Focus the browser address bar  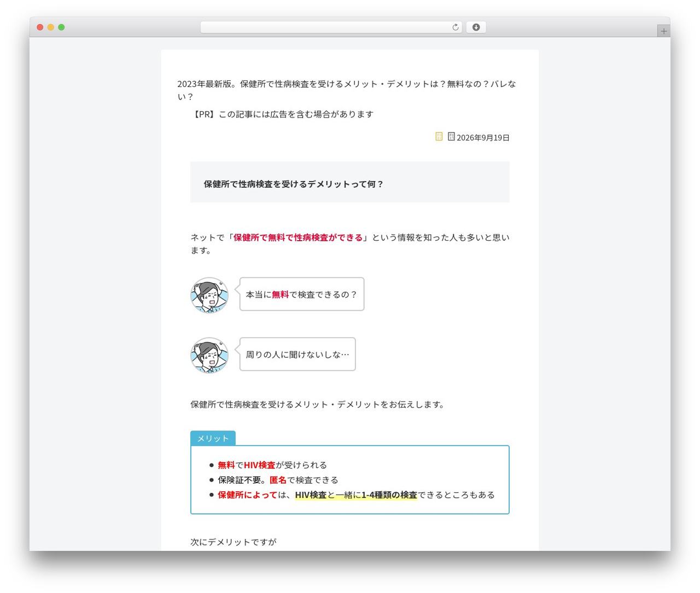point(331,27)
